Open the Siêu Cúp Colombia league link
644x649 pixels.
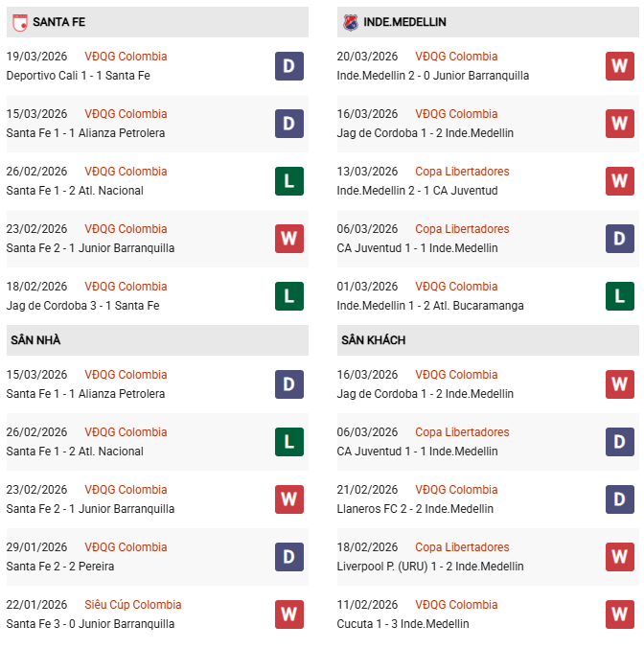point(132,605)
